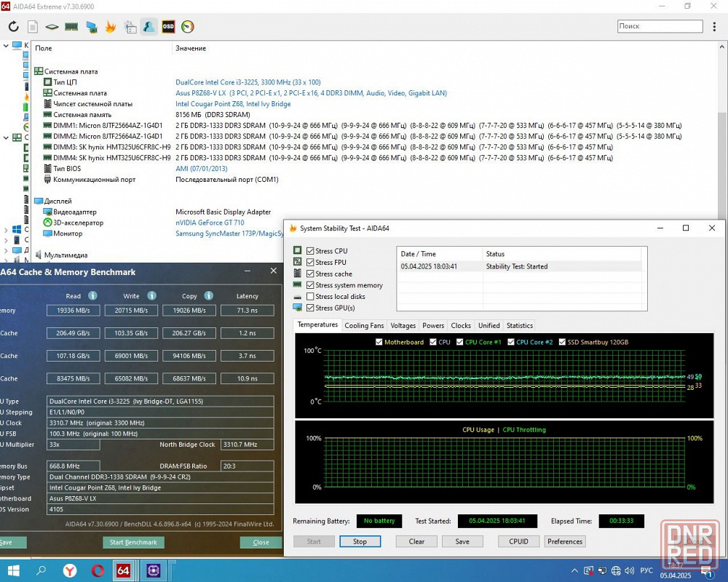Uncheck the Stress GPU(s) option
Image resolution: width=728 pixels, height=582 pixels.
(x=311, y=308)
